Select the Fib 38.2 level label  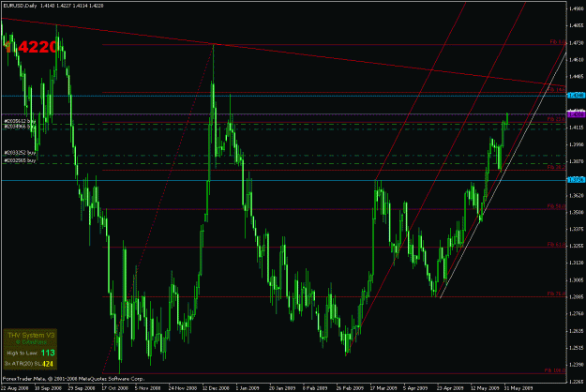coord(556,167)
